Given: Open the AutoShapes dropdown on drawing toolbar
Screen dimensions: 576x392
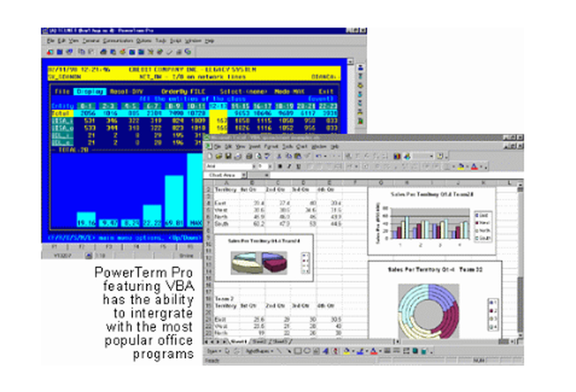Looking at the screenshot, I should [x=259, y=351].
